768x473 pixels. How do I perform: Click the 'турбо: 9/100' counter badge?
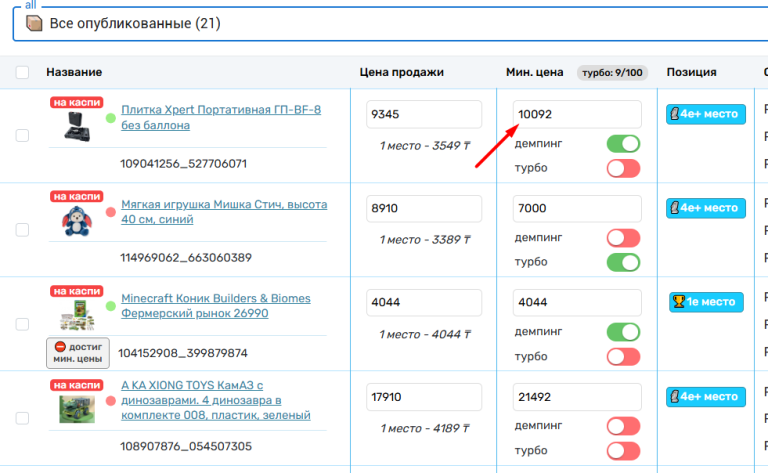(611, 72)
